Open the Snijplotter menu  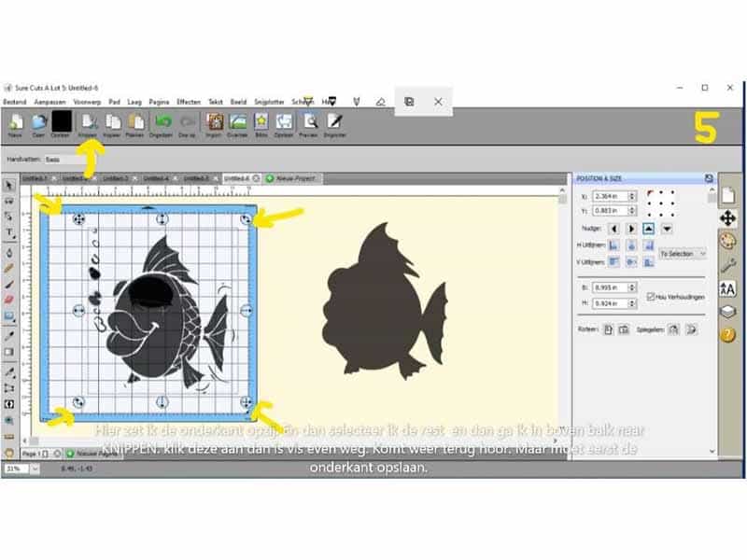point(269,102)
